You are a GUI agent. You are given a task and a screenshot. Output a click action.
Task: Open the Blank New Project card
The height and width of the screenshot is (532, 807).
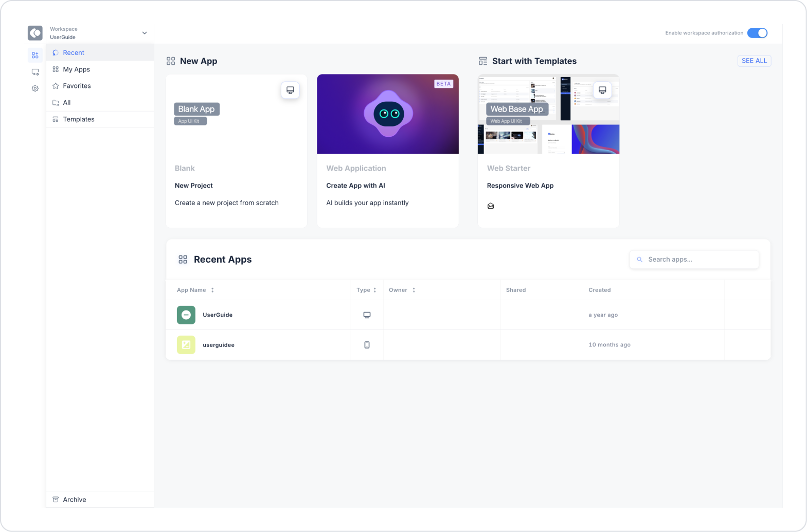pos(237,151)
